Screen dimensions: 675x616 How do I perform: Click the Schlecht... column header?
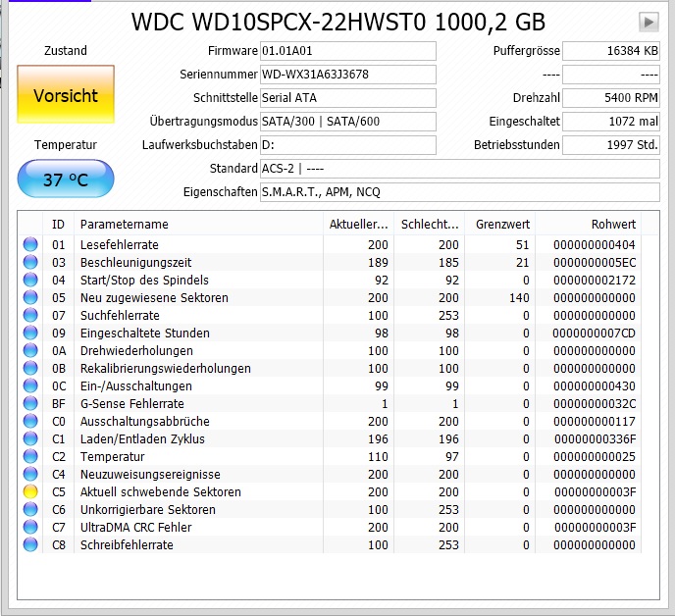point(430,224)
